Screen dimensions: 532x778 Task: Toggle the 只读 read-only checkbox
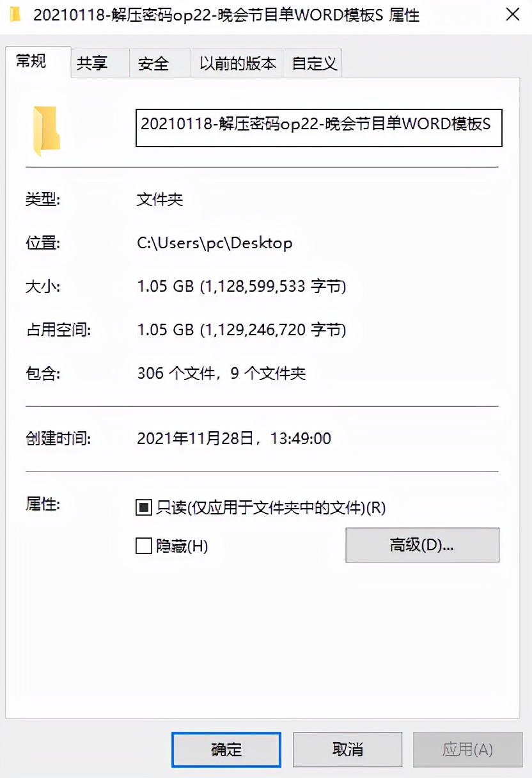(x=143, y=507)
